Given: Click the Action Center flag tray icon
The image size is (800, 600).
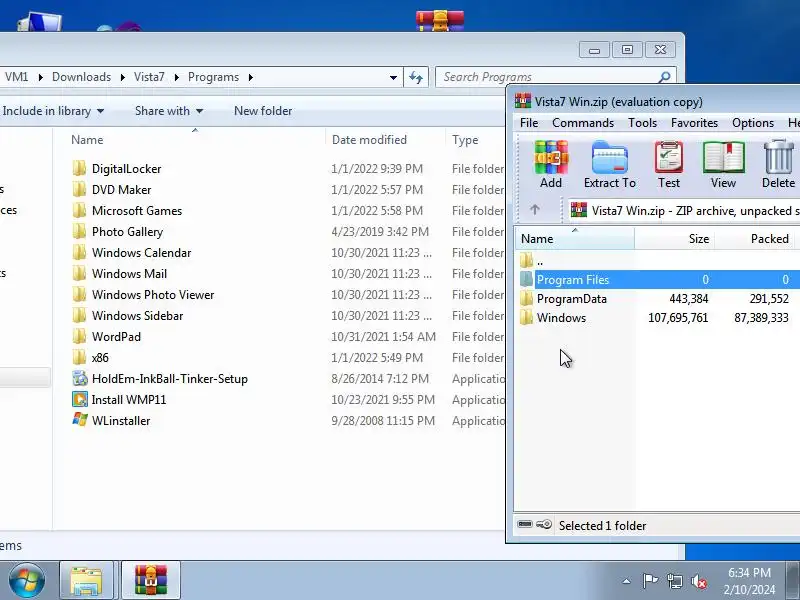Looking at the screenshot, I should coord(650,581).
